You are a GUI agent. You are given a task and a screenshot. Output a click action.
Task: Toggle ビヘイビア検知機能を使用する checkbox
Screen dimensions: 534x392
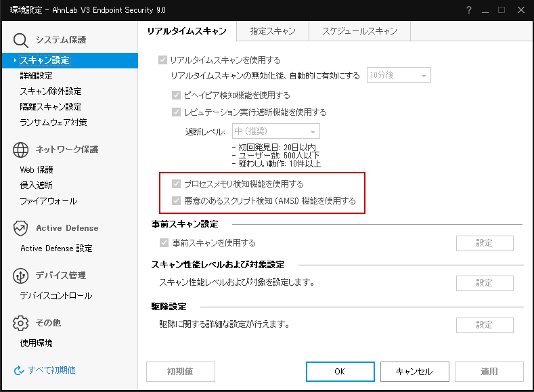click(177, 95)
